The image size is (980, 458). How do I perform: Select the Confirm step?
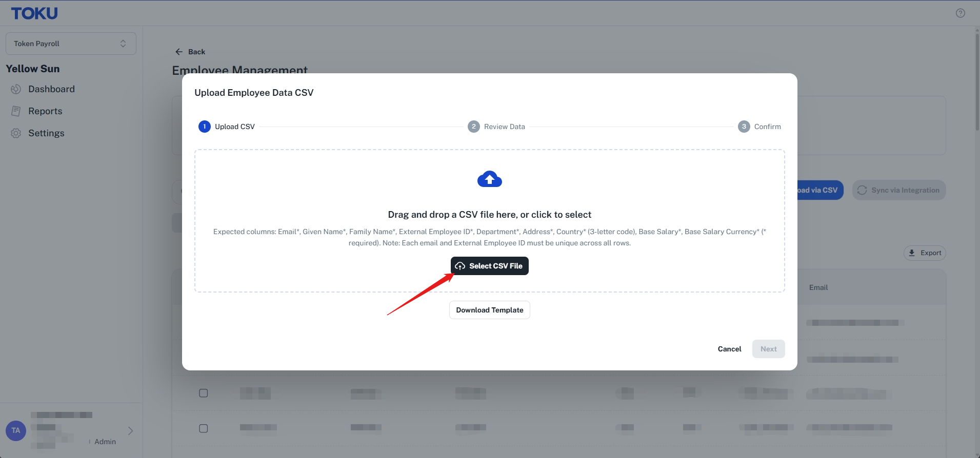point(759,127)
